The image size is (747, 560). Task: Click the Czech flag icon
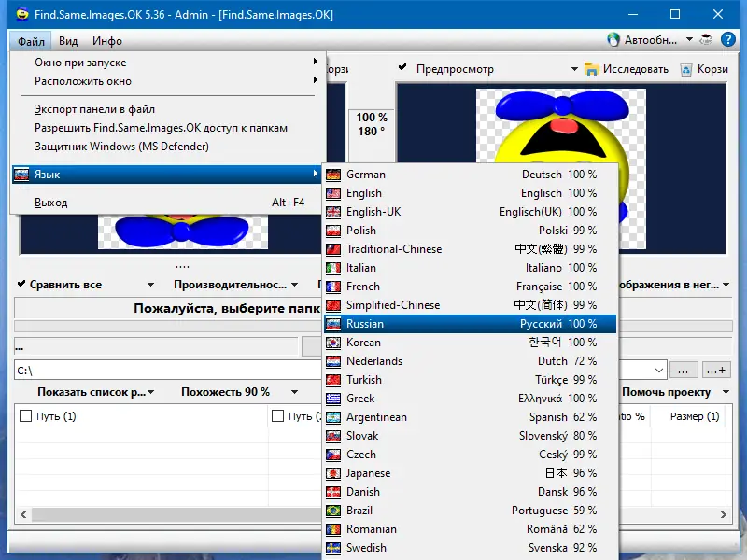point(333,455)
